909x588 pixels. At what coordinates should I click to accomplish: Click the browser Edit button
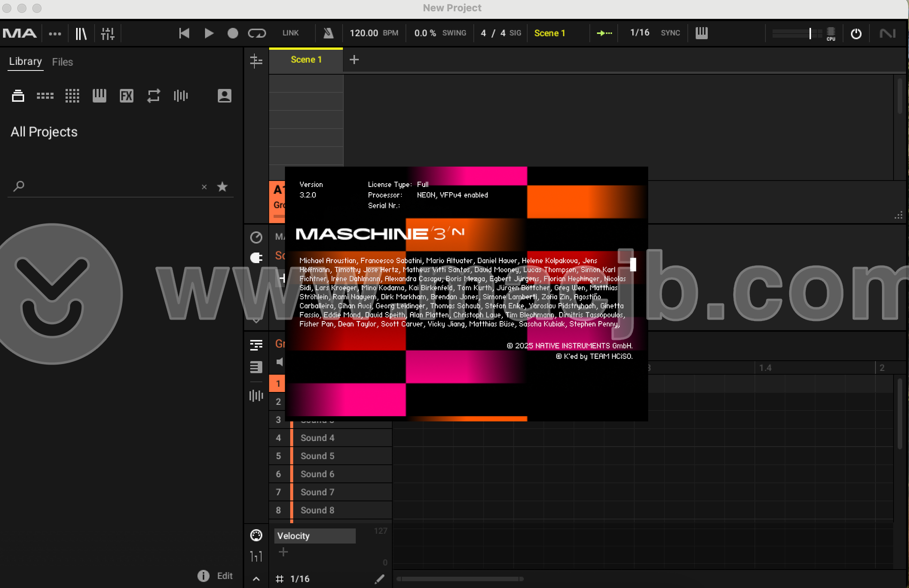[x=225, y=576]
